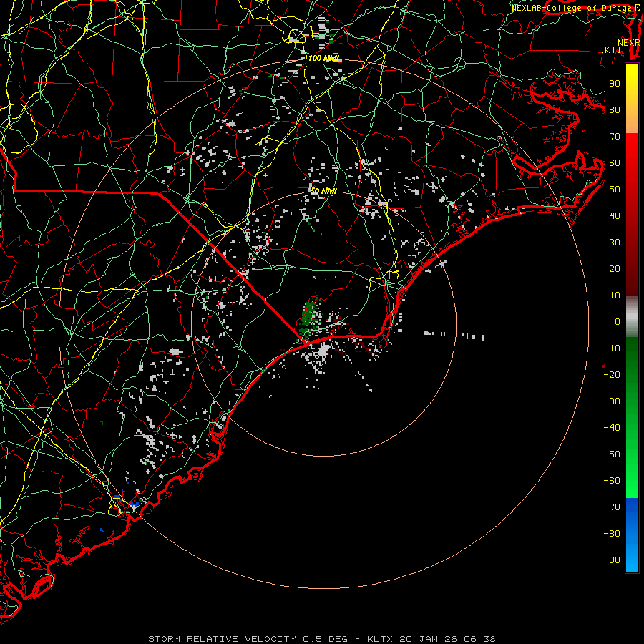Click the 30 value on the velocity scale
Viewport: 644px width, 644px height.
click(x=615, y=243)
